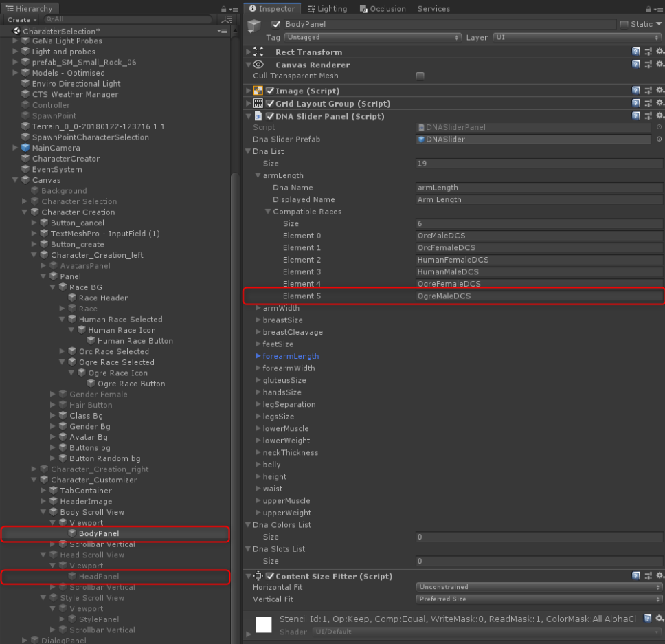665x644 pixels.
Task: Open help reference for Content Size Fitter
Action: coord(636,576)
